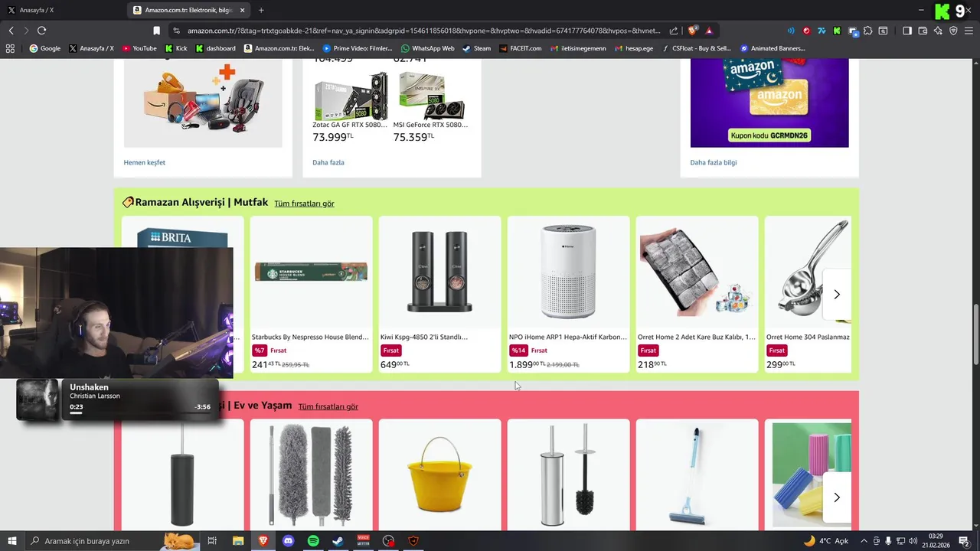Open YouTube bookmark
The image size is (980, 551).
pyautogui.click(x=139, y=48)
